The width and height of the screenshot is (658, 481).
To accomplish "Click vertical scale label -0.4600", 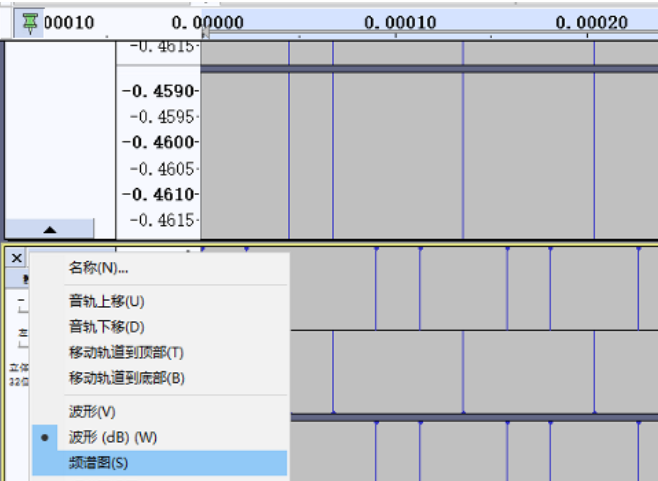I will pyautogui.click(x=159, y=142).
